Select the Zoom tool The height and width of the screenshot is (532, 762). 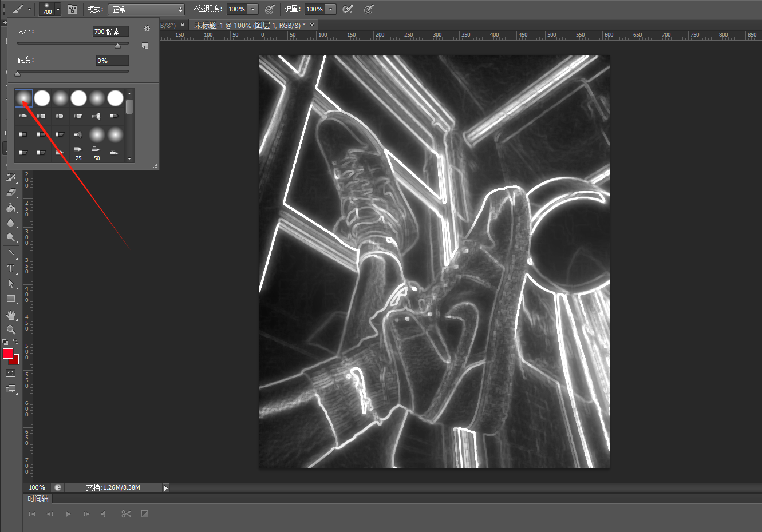coord(11,330)
